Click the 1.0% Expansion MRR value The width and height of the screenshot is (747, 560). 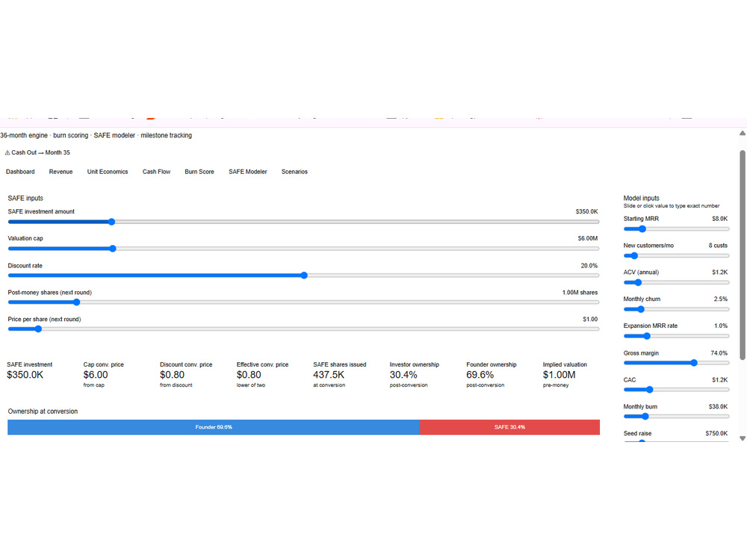720,326
